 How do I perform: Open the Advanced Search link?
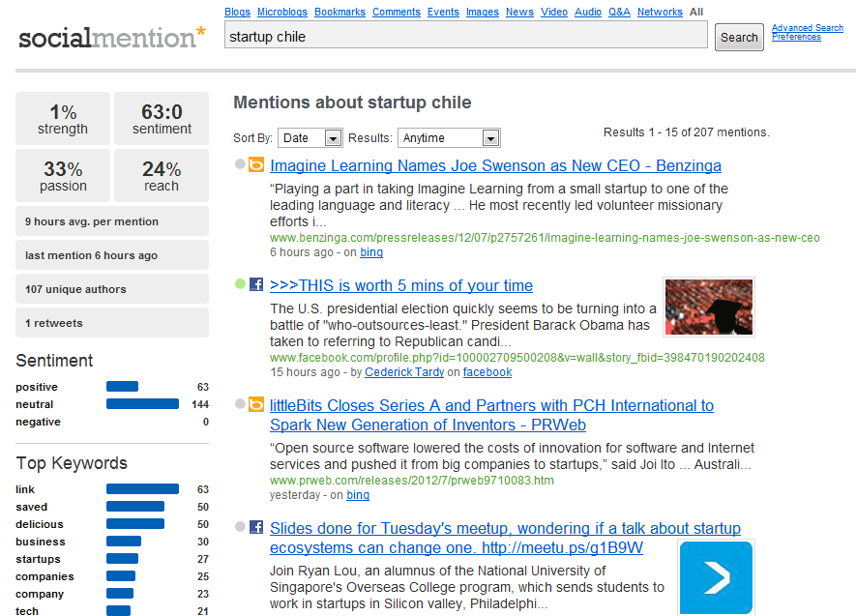tap(808, 28)
